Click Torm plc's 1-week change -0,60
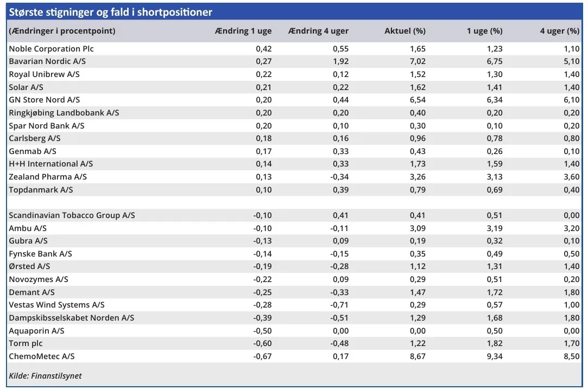 pos(262,343)
